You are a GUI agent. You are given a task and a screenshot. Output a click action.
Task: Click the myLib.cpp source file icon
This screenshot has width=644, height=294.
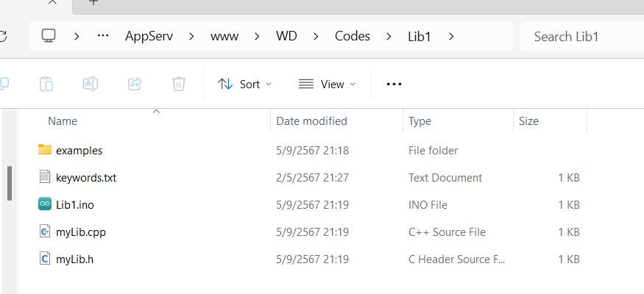[44, 232]
